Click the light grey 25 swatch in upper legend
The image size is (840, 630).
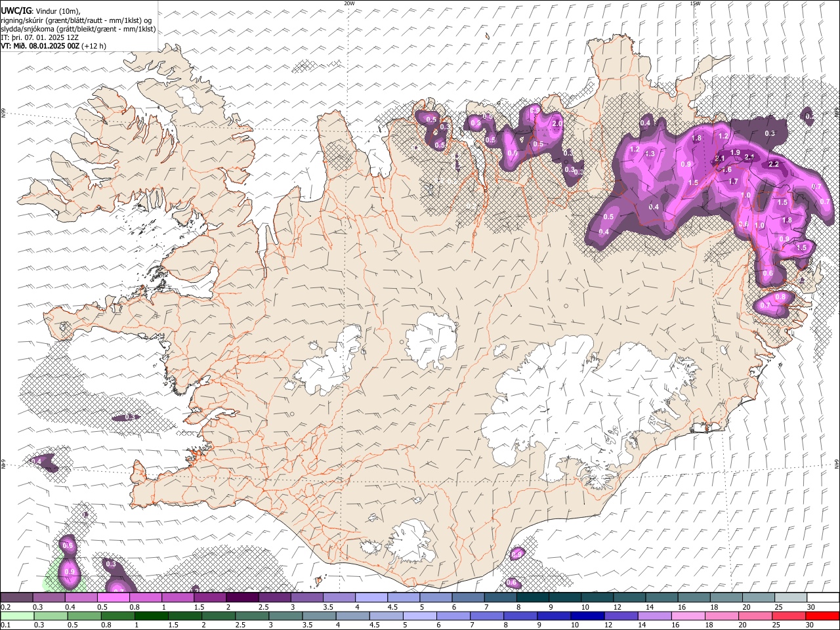[x=791, y=597]
